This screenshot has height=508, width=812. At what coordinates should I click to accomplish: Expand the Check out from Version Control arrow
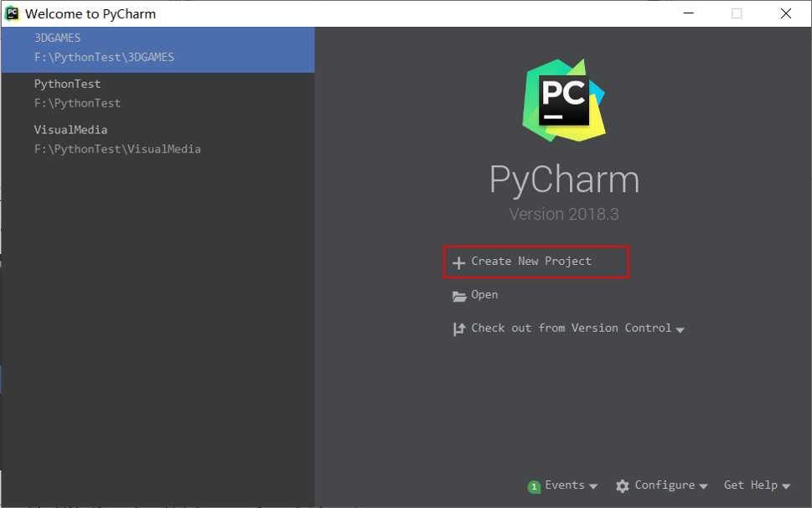click(x=680, y=329)
